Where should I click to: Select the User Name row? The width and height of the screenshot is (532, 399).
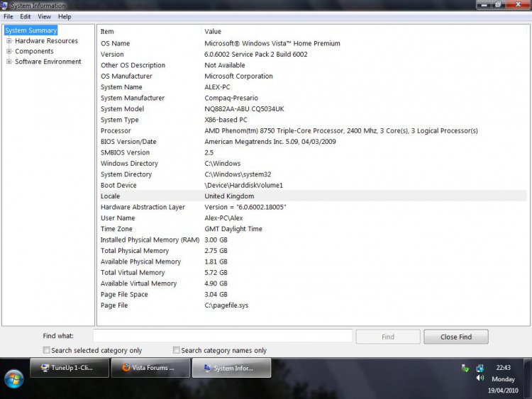(x=313, y=218)
